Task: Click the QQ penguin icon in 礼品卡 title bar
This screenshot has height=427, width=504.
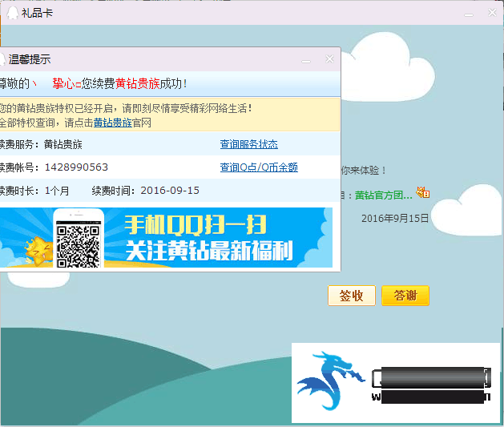Action: coord(13,13)
